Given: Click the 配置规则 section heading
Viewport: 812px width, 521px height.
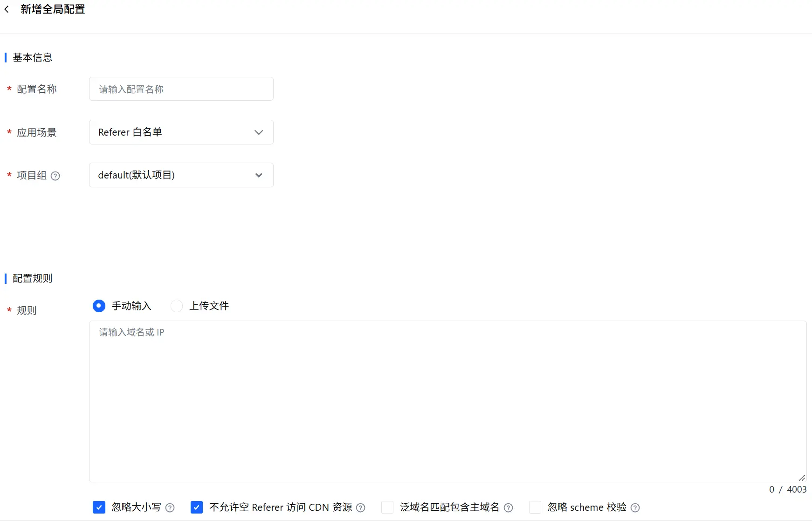Looking at the screenshot, I should (x=33, y=278).
